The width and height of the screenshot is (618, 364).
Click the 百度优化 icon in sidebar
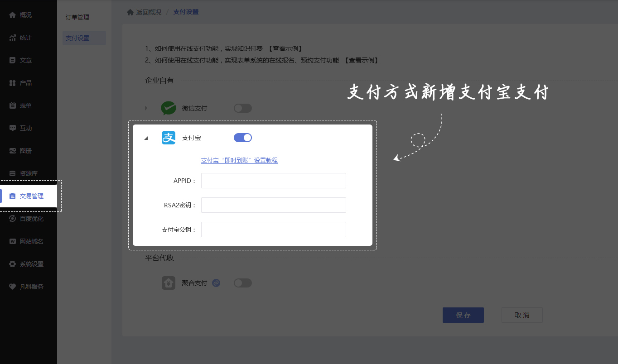13,219
